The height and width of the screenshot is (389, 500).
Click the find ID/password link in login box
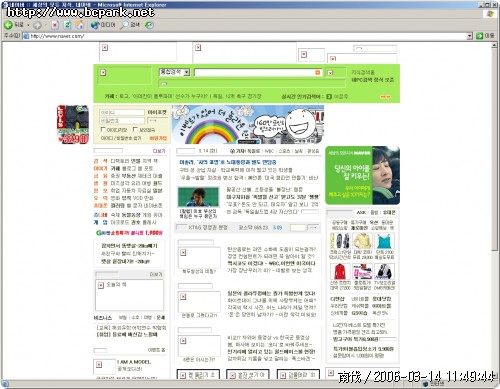click(121, 138)
